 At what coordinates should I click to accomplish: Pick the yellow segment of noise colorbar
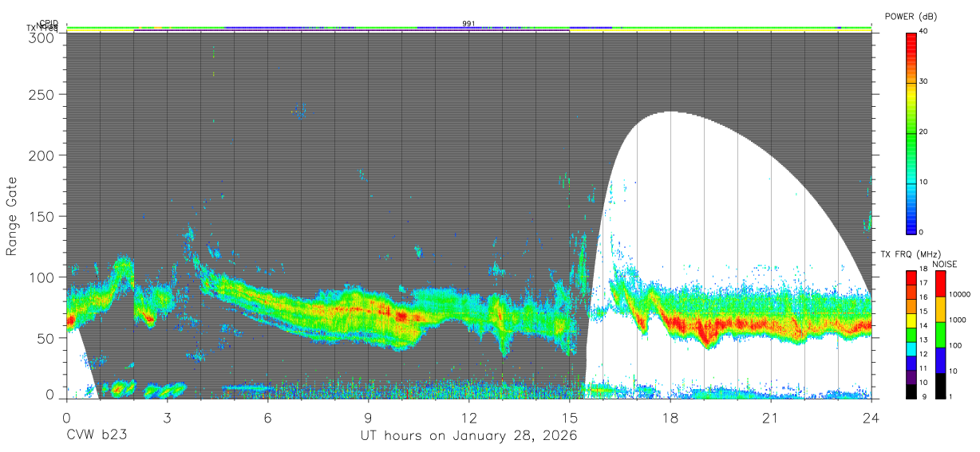[x=940, y=309]
